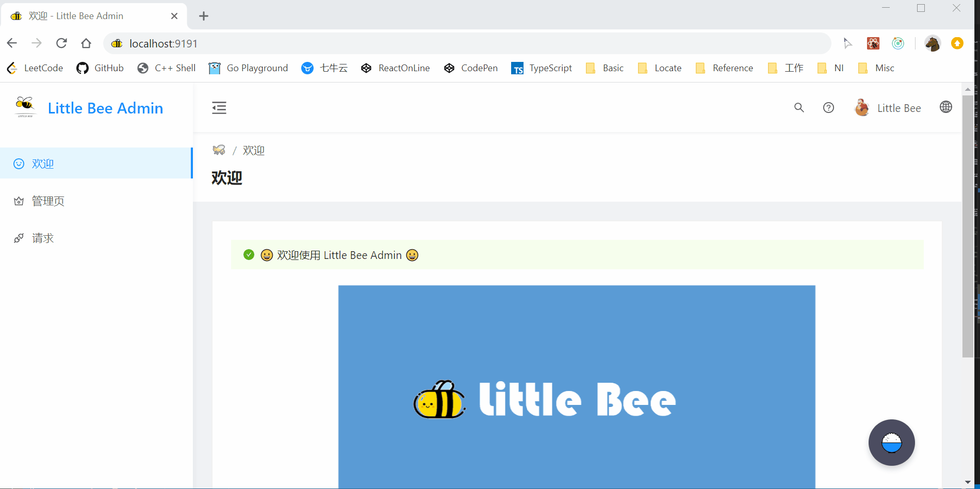Image resolution: width=980 pixels, height=489 pixels.
Task: Open the TypeScript bookmark
Action: [x=542, y=68]
